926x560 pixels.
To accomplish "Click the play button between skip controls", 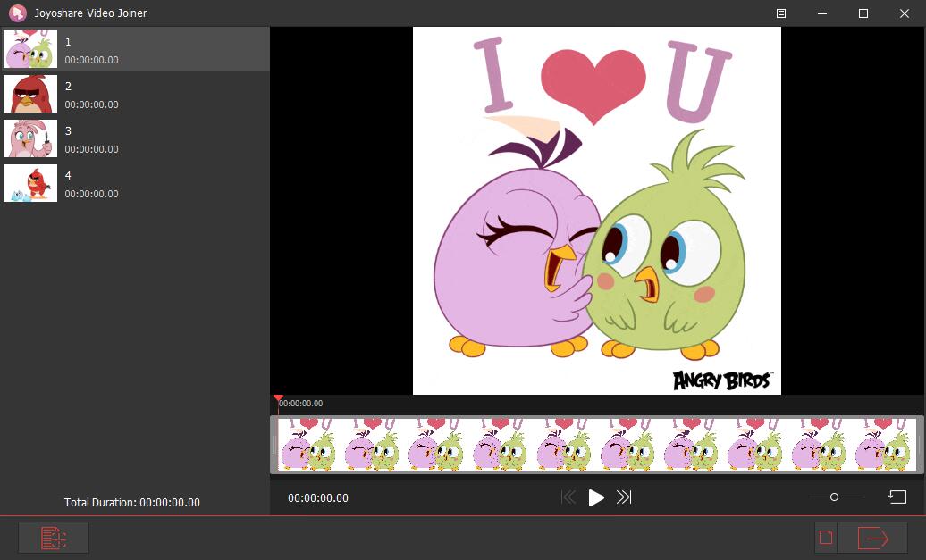I will point(596,497).
